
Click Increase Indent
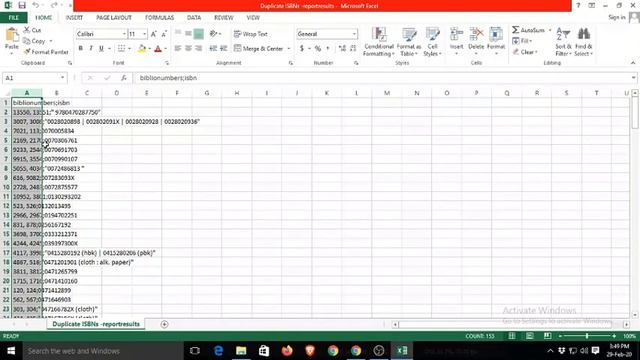(223, 49)
